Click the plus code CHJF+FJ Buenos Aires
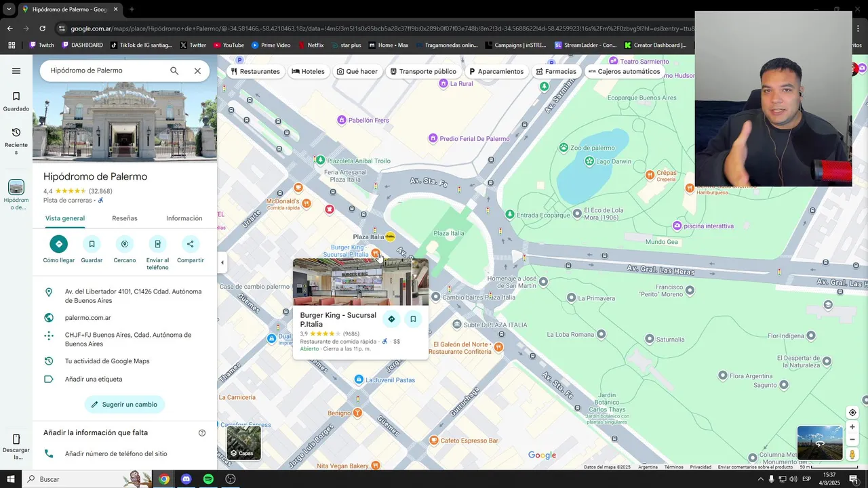868x488 pixels. [x=128, y=340]
